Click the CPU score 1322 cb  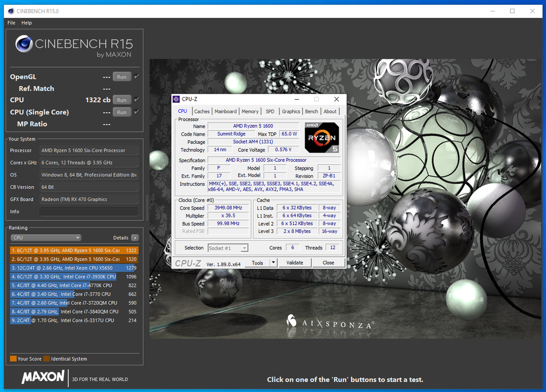pyautogui.click(x=98, y=100)
